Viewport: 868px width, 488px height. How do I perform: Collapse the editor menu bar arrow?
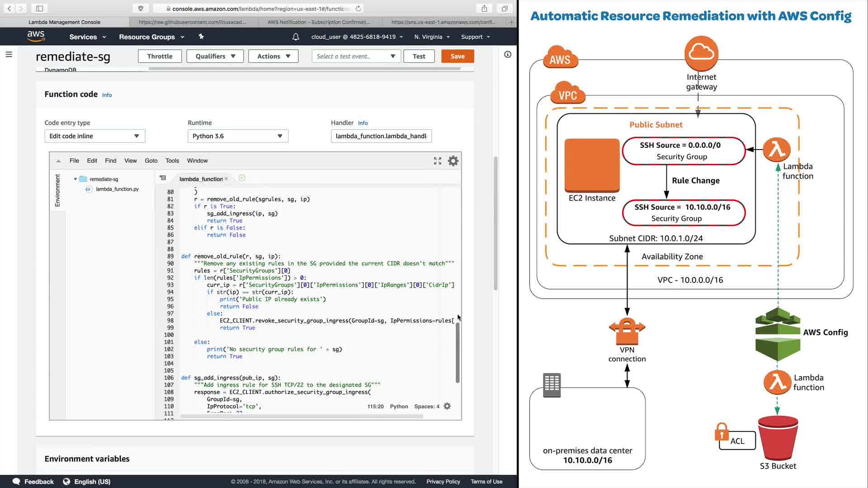[58, 161]
